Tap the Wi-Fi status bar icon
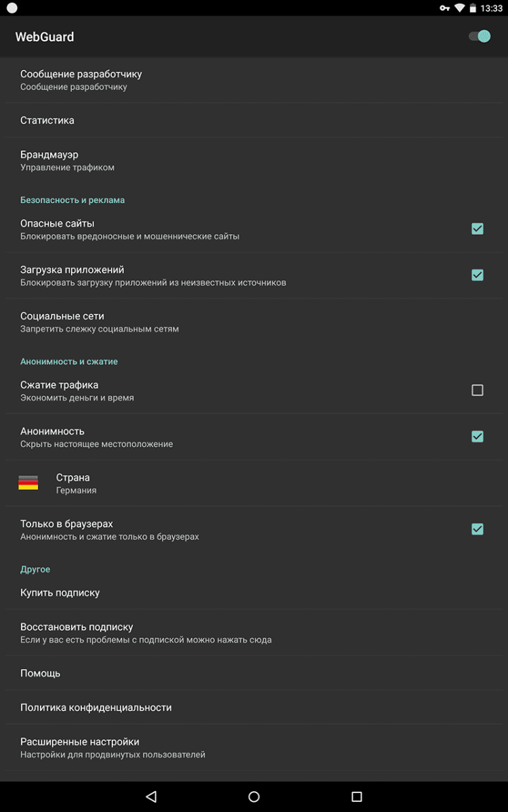 [x=460, y=8]
